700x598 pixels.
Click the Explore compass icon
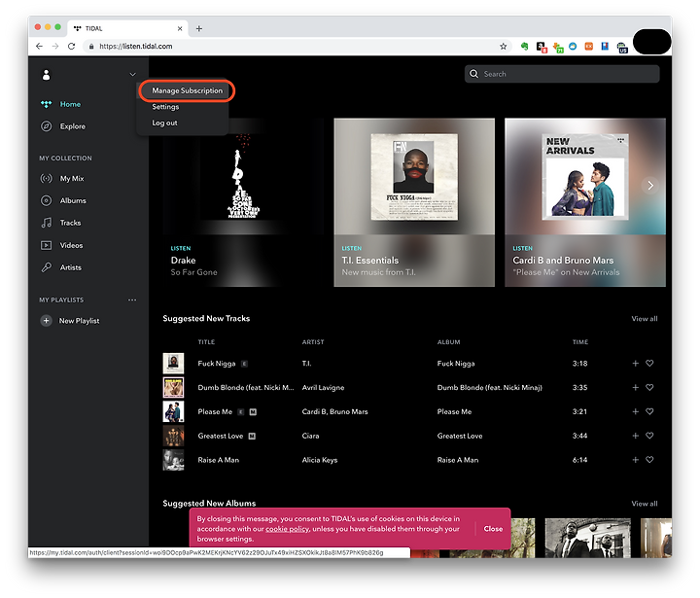pyautogui.click(x=47, y=126)
